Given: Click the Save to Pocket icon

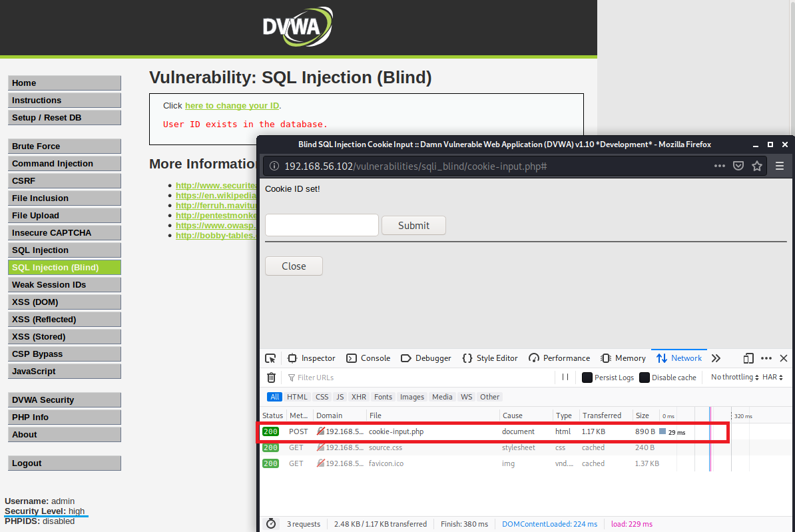Looking at the screenshot, I should coord(738,166).
